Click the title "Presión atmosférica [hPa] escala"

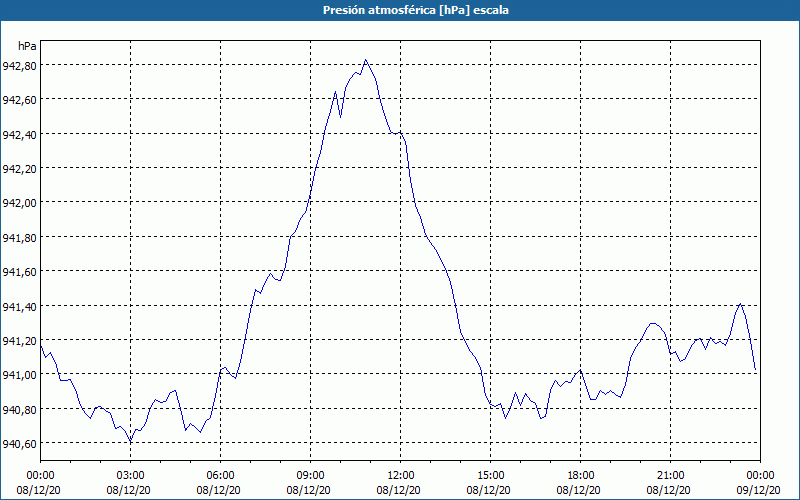tap(415, 10)
